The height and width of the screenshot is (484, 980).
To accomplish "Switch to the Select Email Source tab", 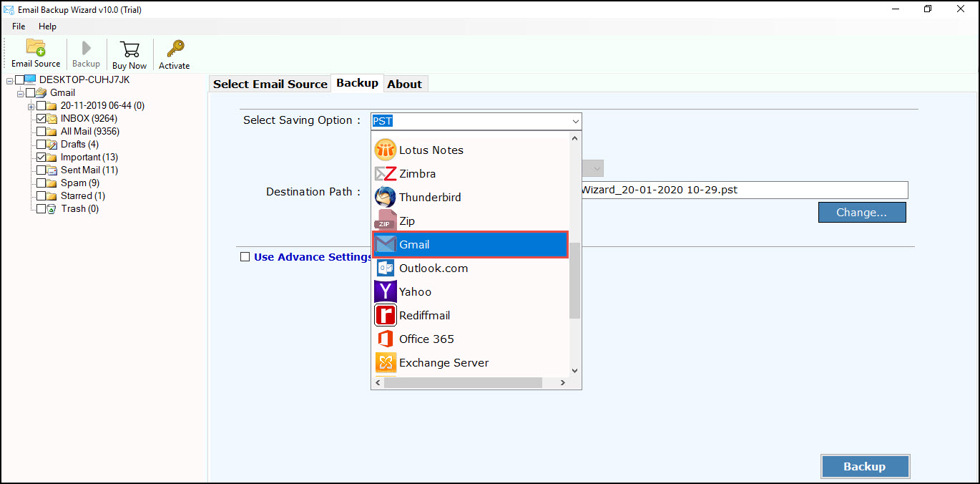I will (x=270, y=84).
